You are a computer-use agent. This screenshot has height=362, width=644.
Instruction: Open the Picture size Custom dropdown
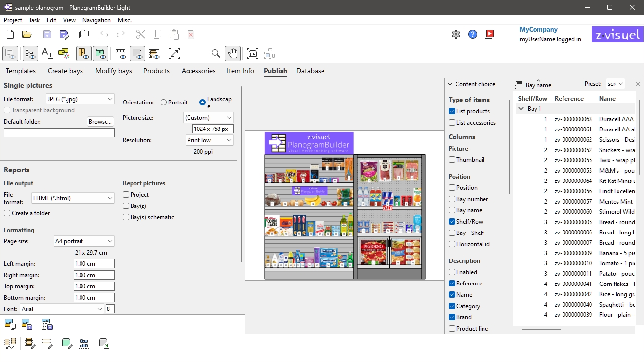208,118
